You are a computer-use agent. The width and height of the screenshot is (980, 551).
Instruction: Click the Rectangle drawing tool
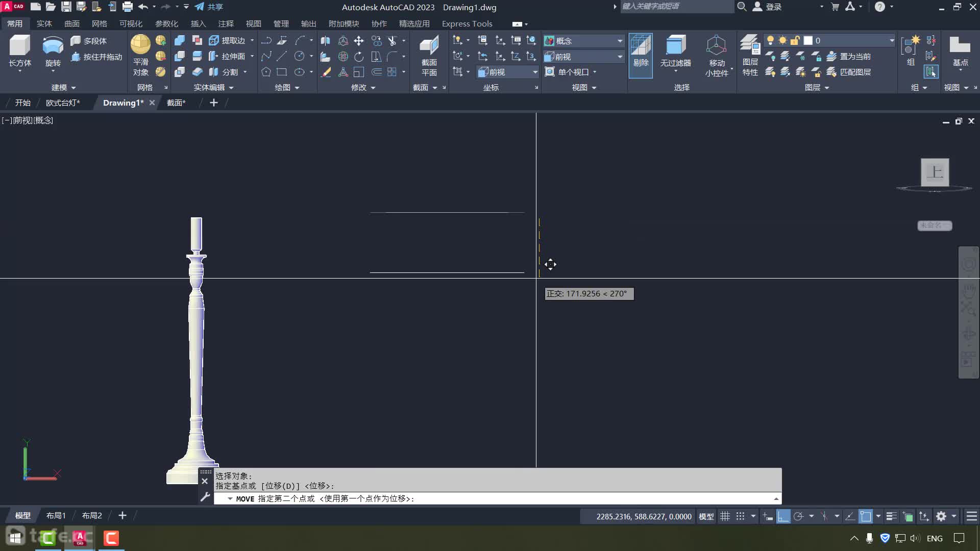[282, 72]
